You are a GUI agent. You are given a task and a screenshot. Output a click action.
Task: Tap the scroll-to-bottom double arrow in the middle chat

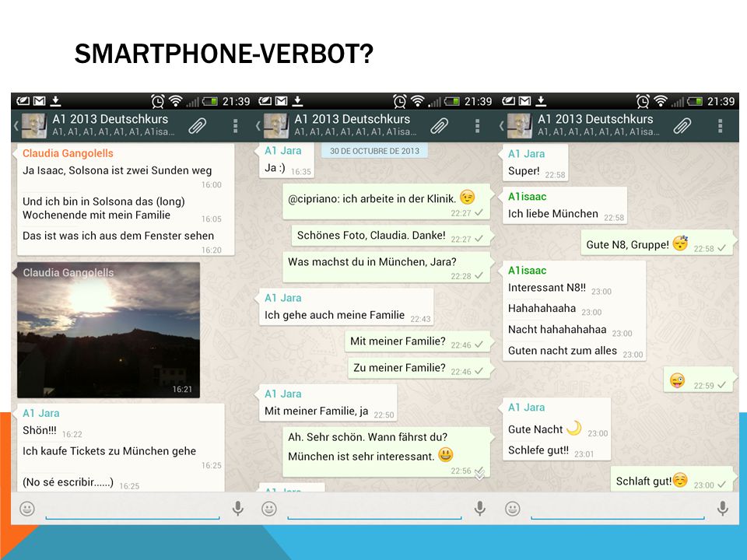coord(479,474)
